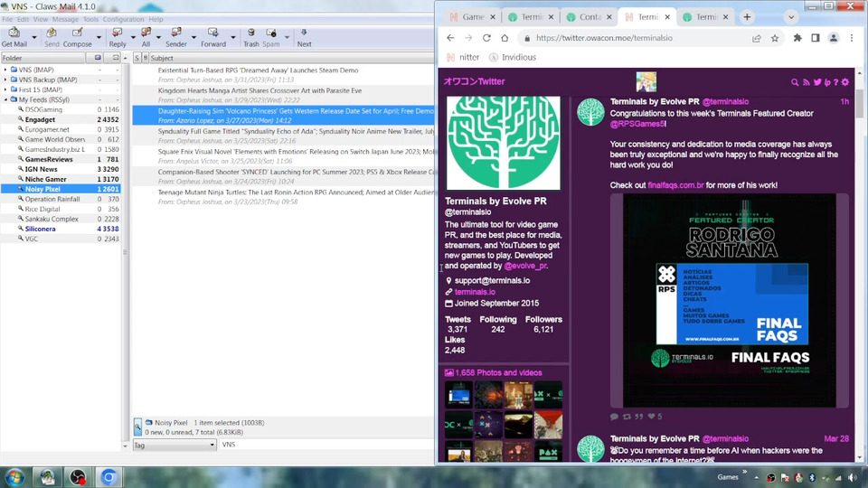Click the browser home icon
The width and height of the screenshot is (868, 488).
[505, 38]
